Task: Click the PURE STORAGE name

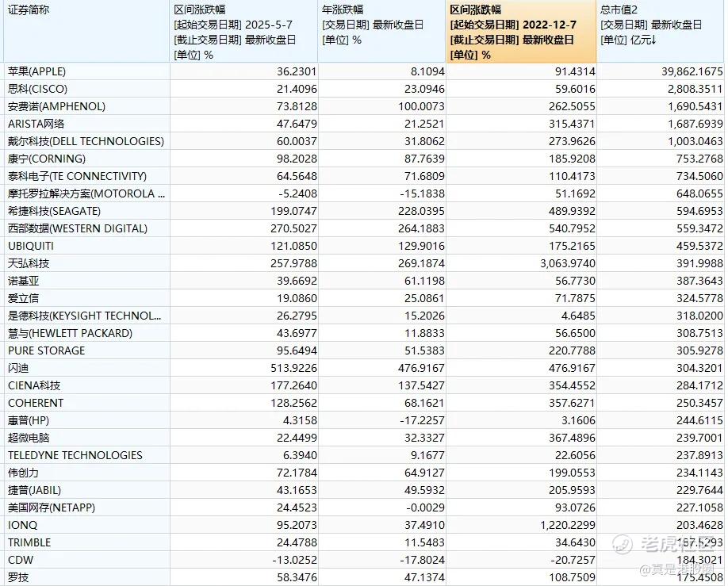Action: click(x=47, y=350)
